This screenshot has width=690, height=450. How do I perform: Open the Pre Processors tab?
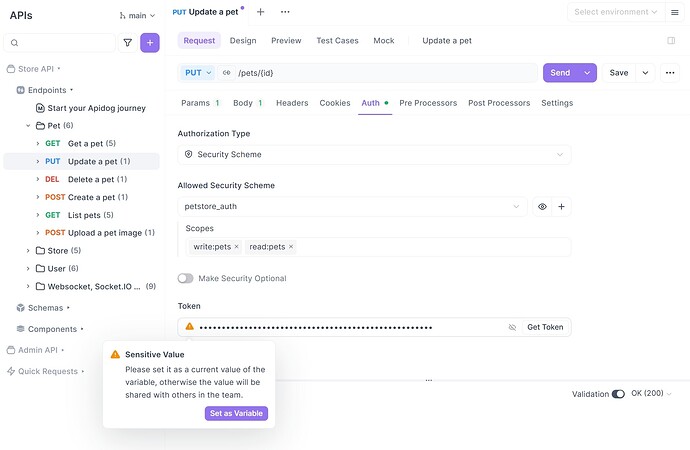(428, 103)
